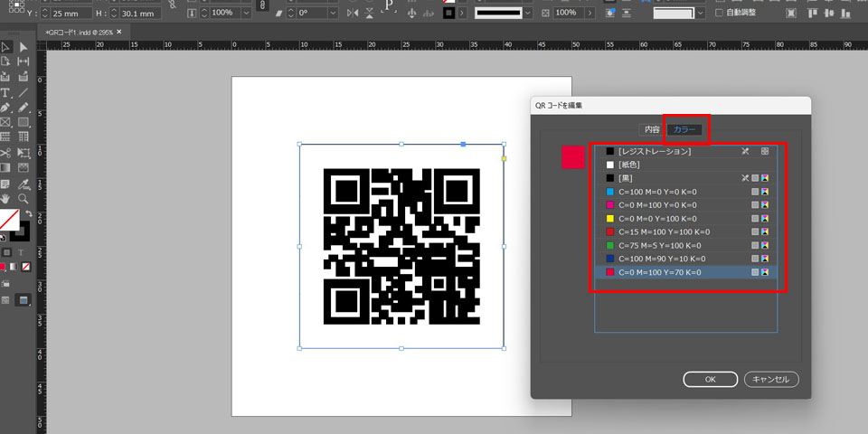Select the Rectangle Frame tool

(x=5, y=122)
